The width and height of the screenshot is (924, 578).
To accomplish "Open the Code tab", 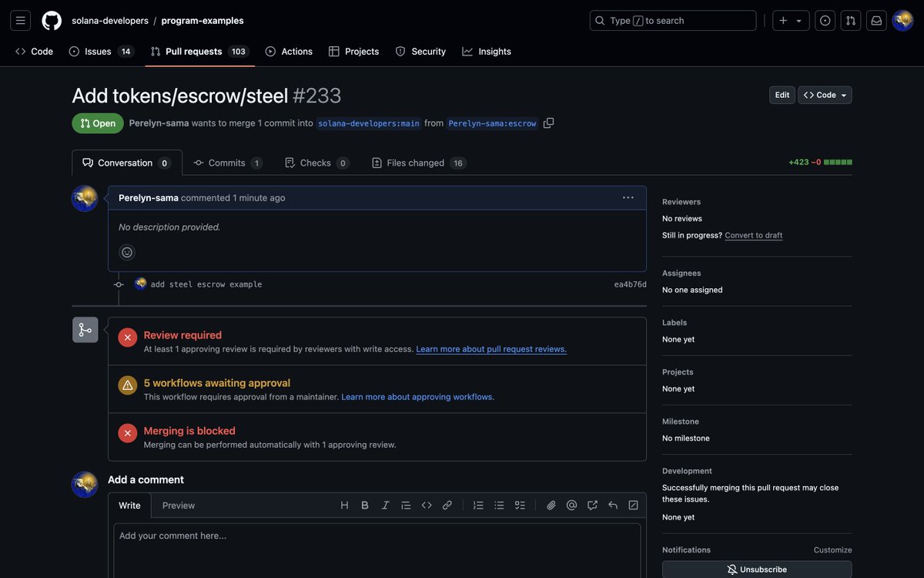I will 35,52.
